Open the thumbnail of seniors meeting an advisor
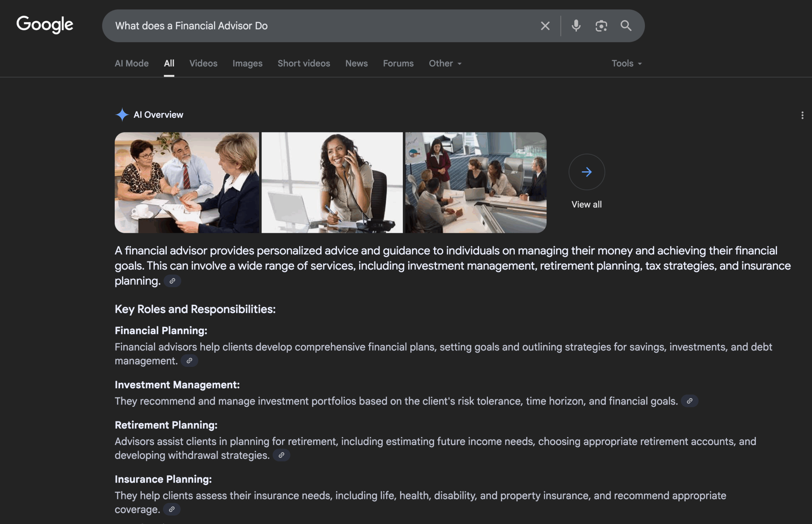 186,183
